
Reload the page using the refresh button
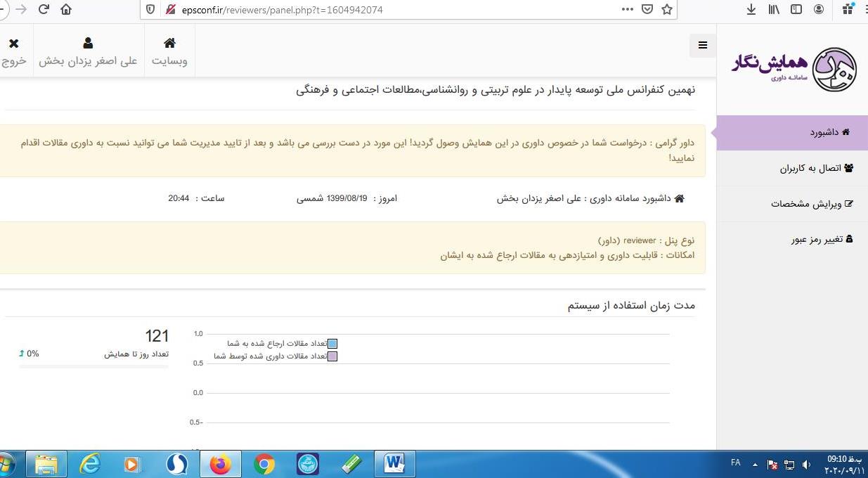click(44, 10)
